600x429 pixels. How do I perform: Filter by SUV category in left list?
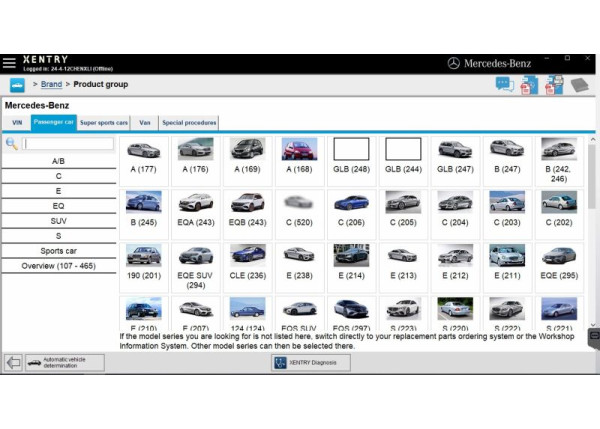pyautogui.click(x=58, y=221)
